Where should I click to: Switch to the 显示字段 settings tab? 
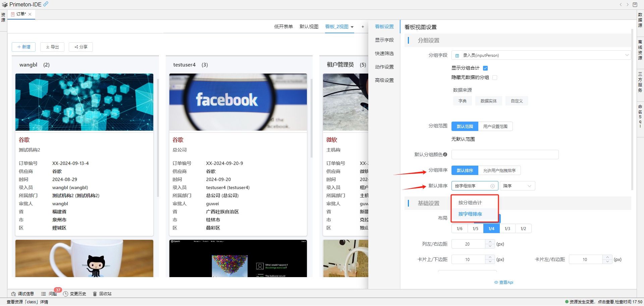384,40
